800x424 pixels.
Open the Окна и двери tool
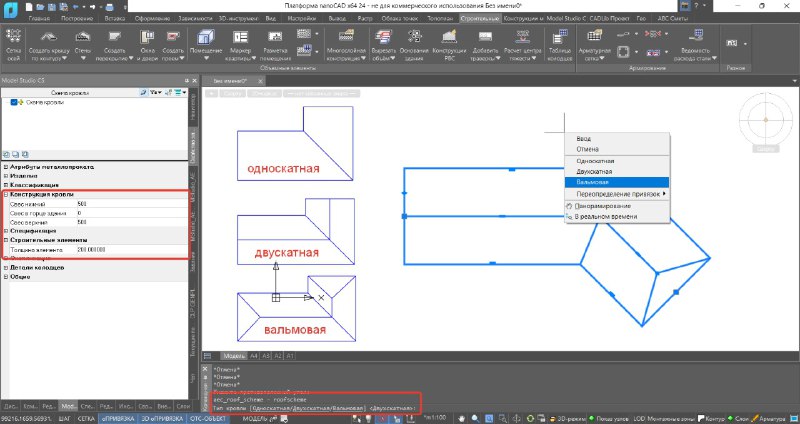point(147,45)
